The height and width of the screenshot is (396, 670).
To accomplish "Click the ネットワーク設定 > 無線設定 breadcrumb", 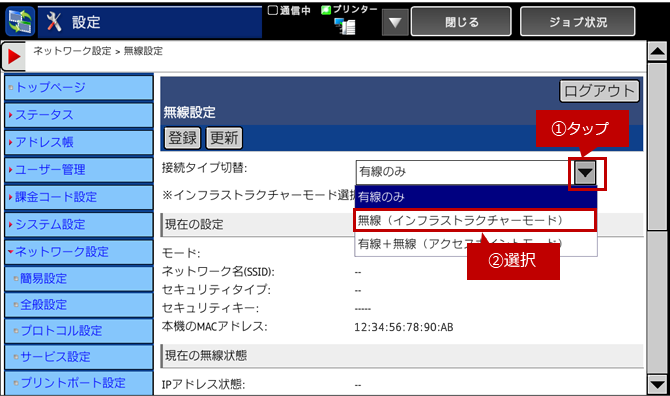I will (98, 51).
